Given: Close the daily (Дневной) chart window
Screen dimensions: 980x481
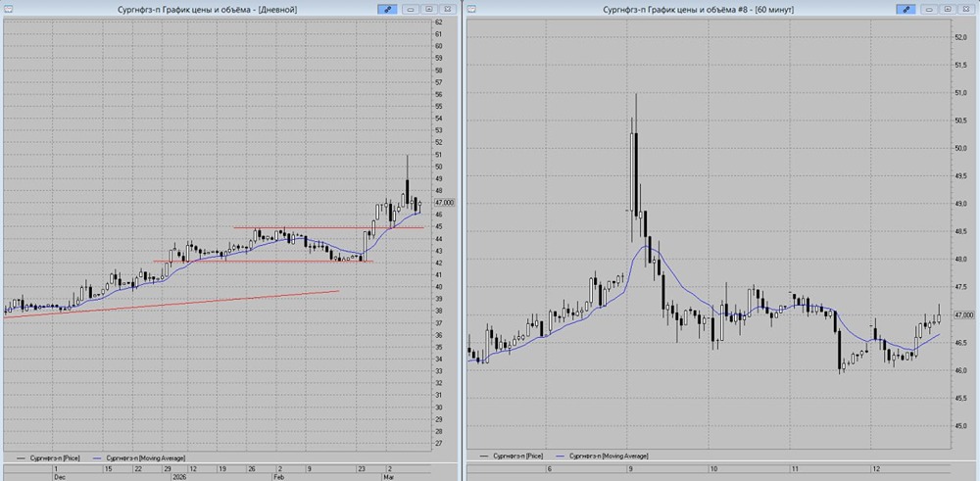Looking at the screenshot, I should pos(448,10).
